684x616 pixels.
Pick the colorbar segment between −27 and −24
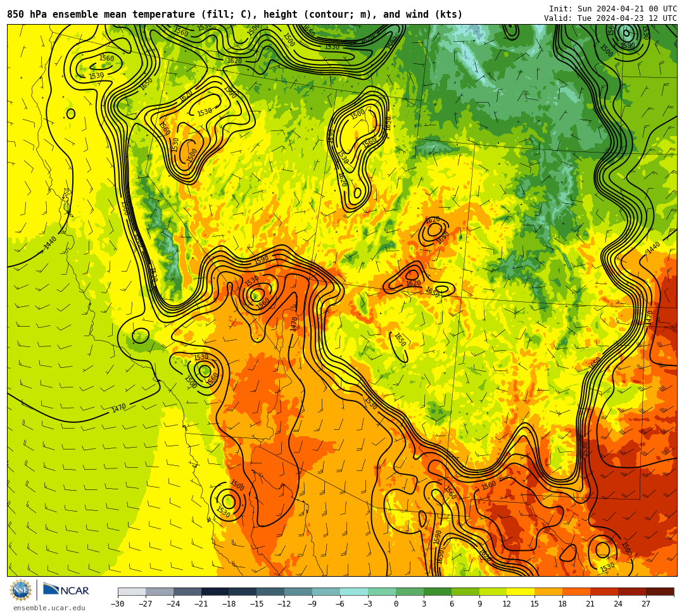(x=160, y=591)
